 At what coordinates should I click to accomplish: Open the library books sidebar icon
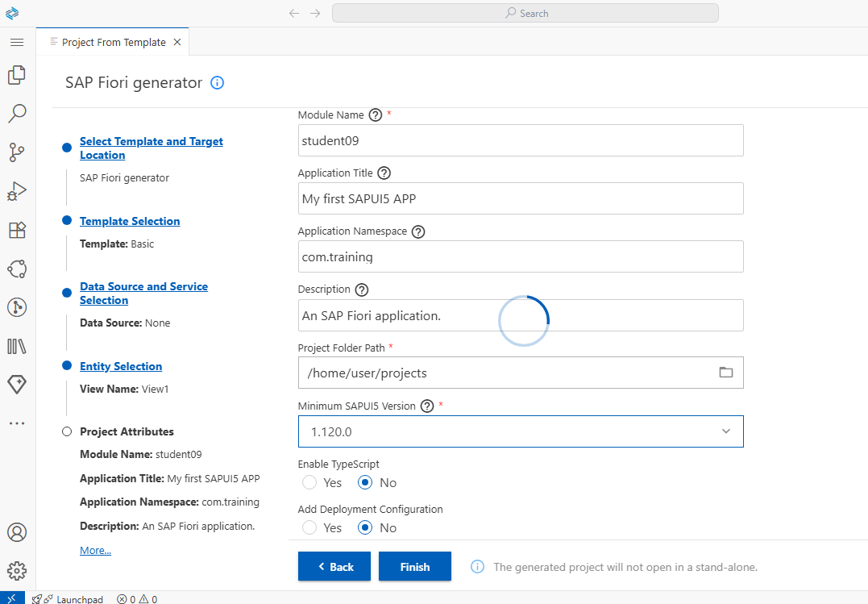(x=17, y=346)
